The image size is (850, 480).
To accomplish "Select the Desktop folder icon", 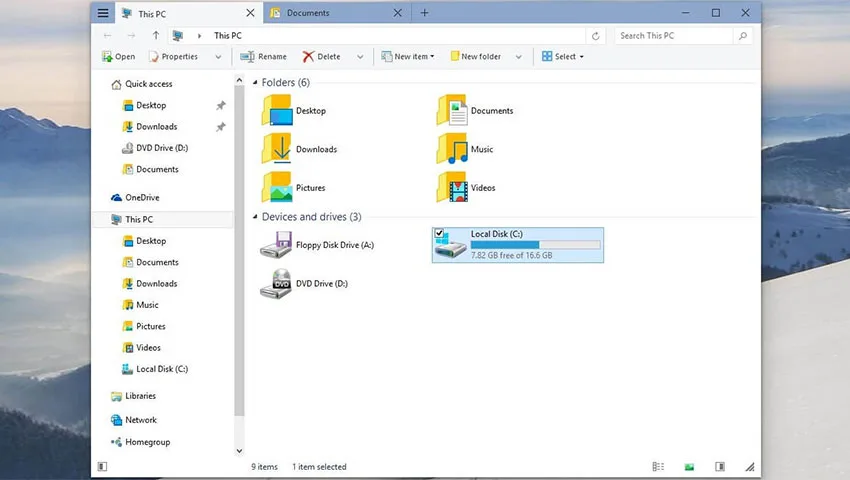I will click(x=277, y=110).
